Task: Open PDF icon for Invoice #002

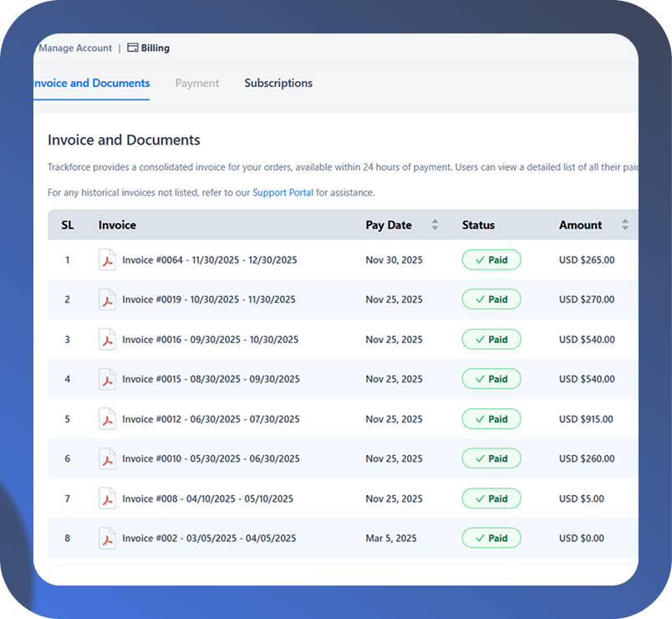Action: 107,538
